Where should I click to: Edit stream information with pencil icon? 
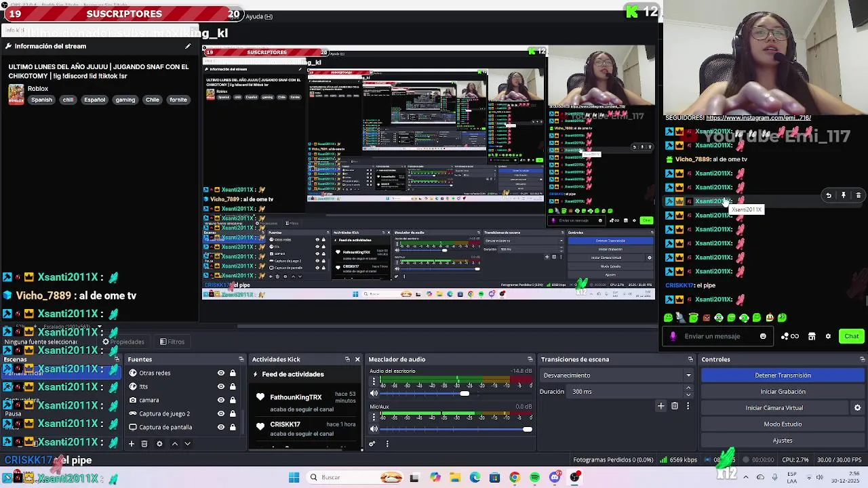point(188,46)
